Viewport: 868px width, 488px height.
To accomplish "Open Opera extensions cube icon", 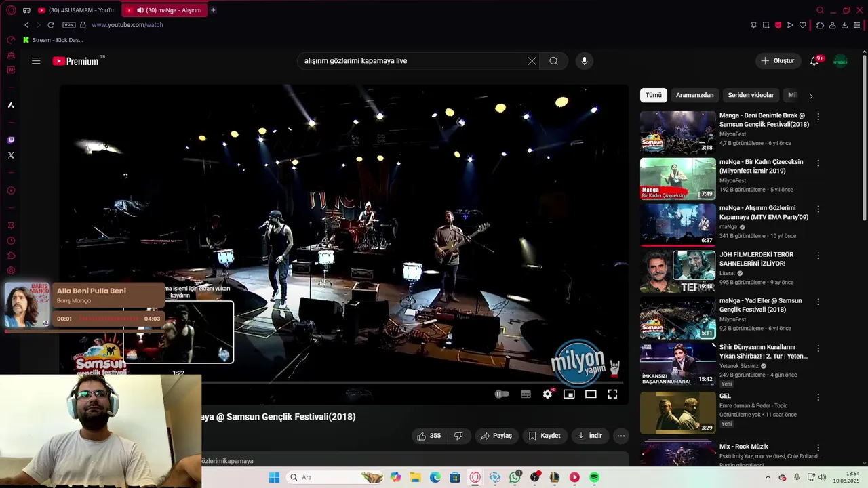I will [820, 25].
